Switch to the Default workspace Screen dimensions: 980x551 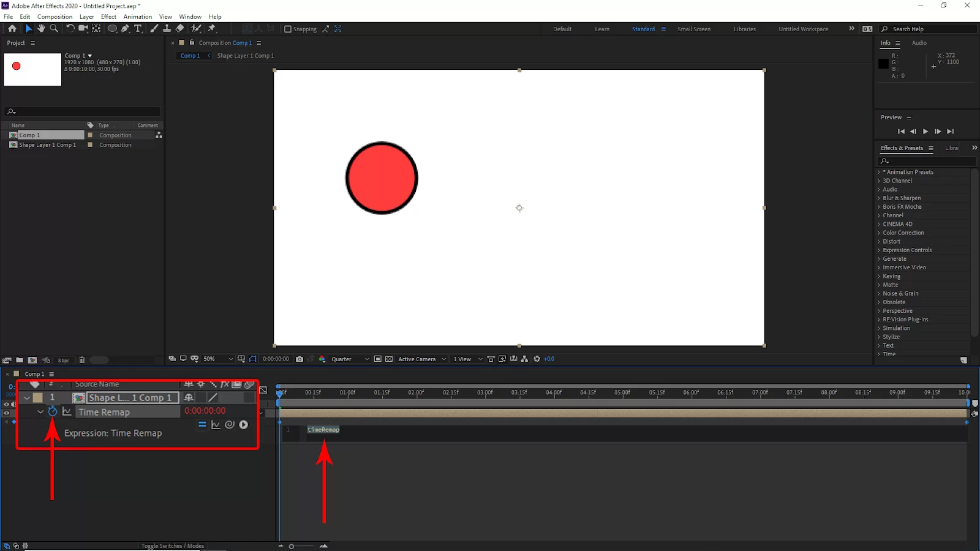click(x=562, y=29)
